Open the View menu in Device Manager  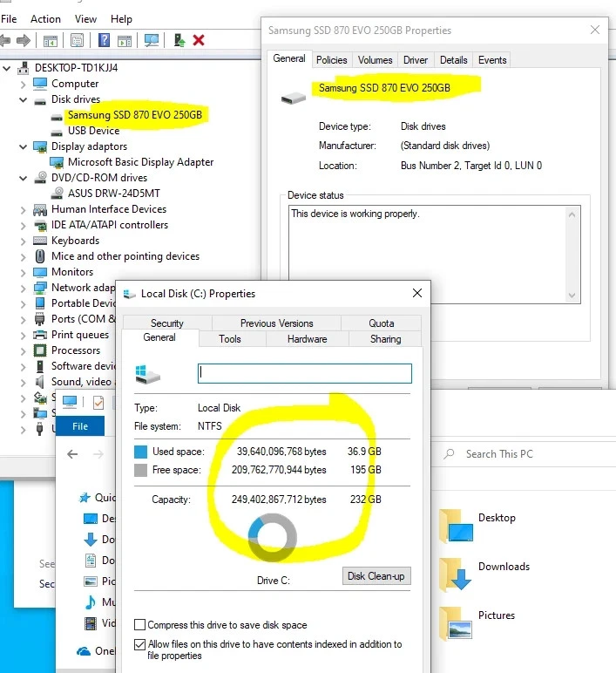pyautogui.click(x=85, y=19)
